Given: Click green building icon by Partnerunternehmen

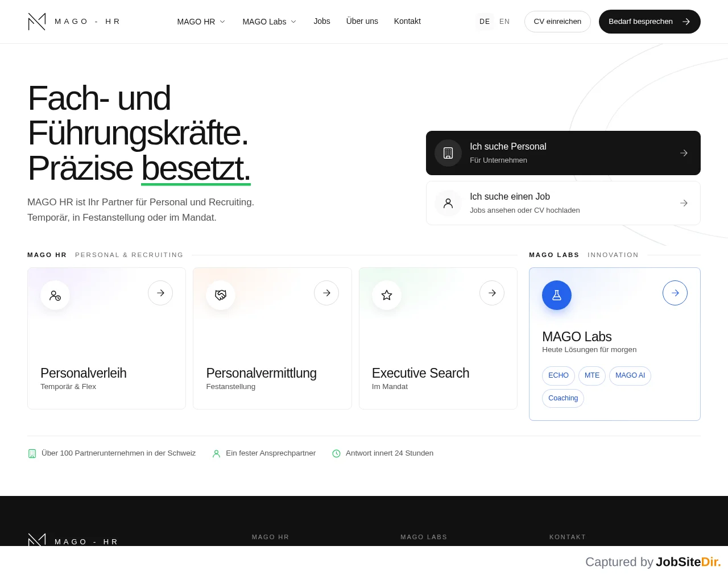Looking at the screenshot, I should [32, 453].
